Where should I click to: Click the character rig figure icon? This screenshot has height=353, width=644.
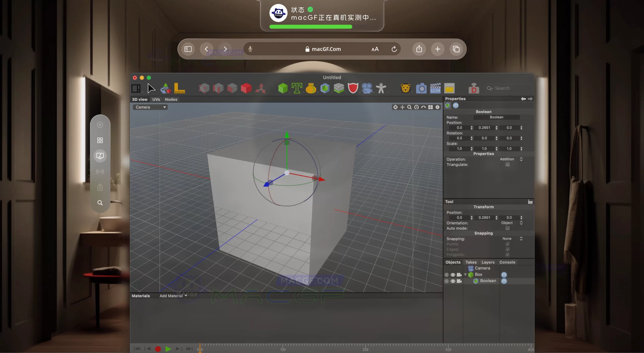click(381, 88)
